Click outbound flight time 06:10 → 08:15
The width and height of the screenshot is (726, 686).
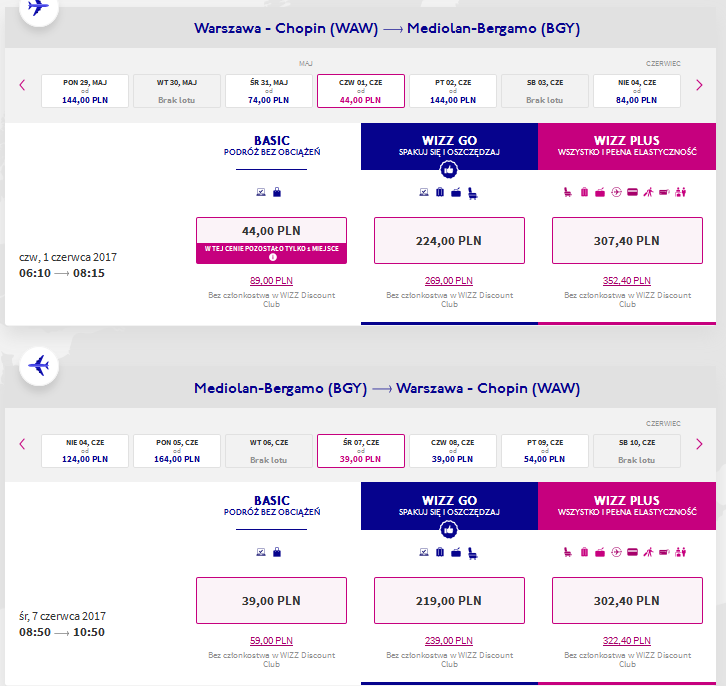pos(62,273)
